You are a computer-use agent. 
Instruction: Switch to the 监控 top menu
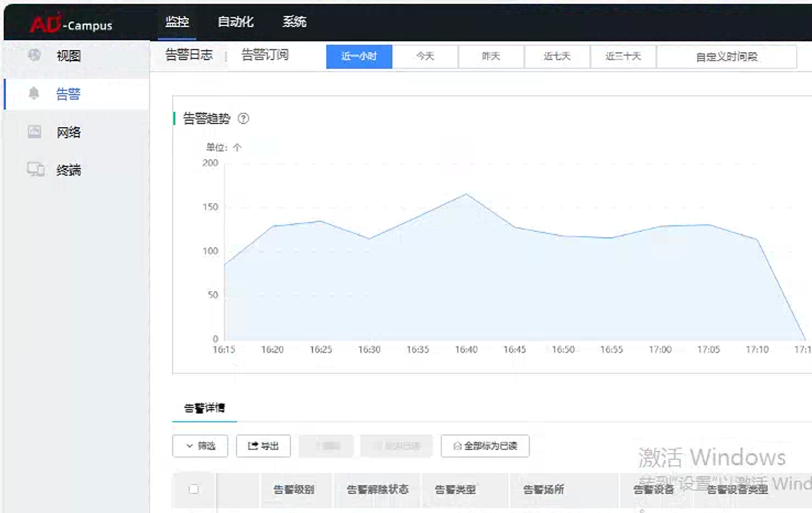coord(177,22)
